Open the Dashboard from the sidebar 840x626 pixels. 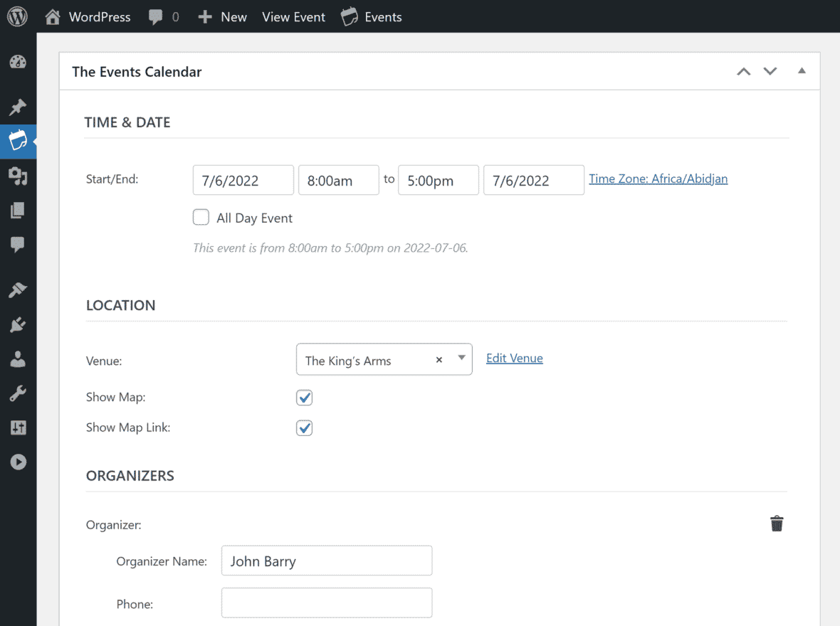18,62
